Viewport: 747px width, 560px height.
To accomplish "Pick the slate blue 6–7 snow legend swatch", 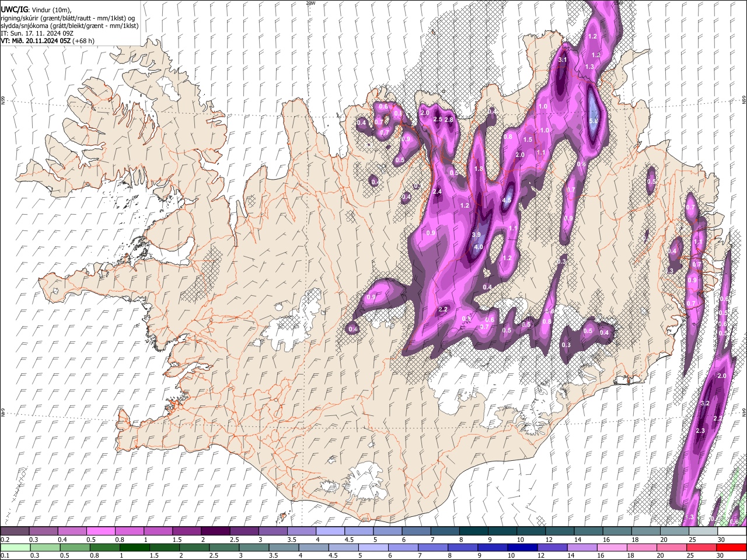I will click(x=416, y=531).
